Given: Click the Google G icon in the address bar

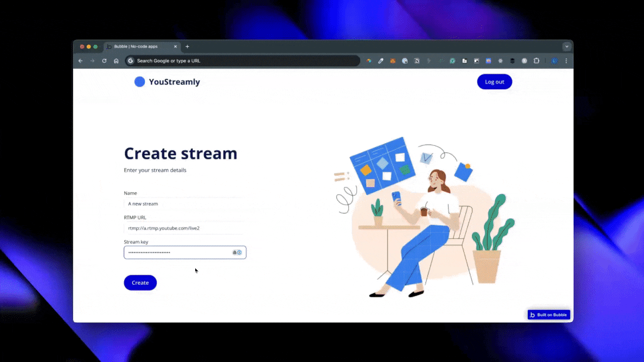Looking at the screenshot, I should [131, 61].
